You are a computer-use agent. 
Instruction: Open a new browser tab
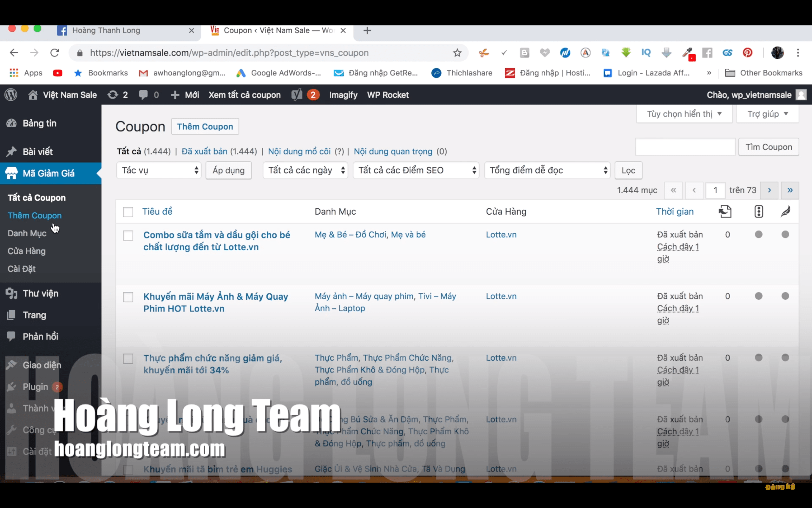coord(367,30)
